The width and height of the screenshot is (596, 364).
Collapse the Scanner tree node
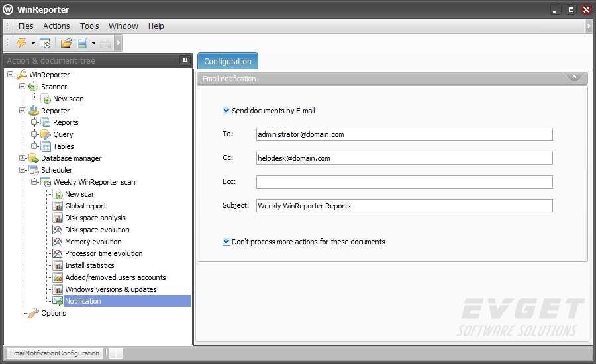[x=22, y=87]
